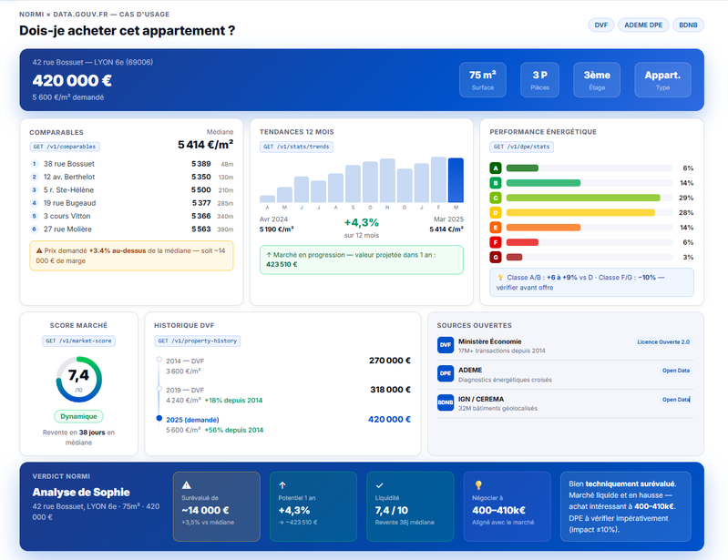728x560 pixels.
Task: Select the ADEME DPE tag
Action: (x=643, y=25)
